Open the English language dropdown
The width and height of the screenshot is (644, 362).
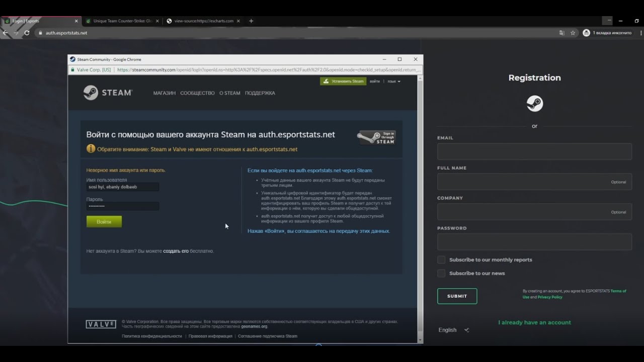point(454,330)
